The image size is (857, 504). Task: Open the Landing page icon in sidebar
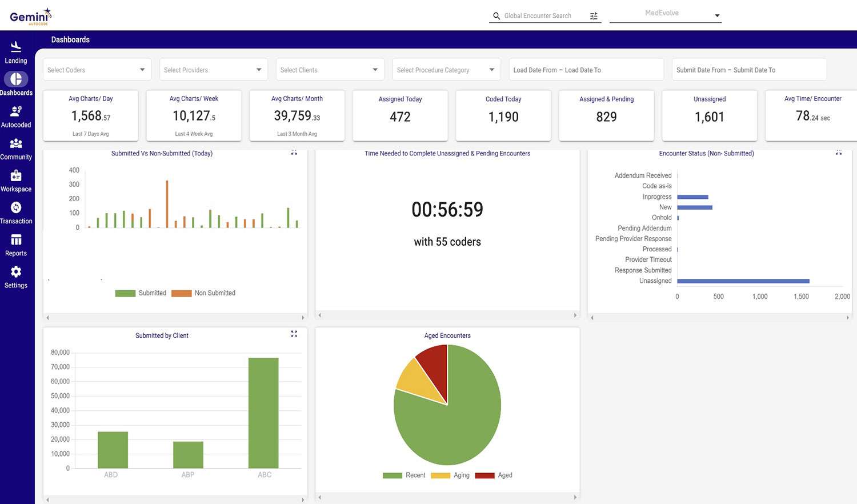coord(16,46)
